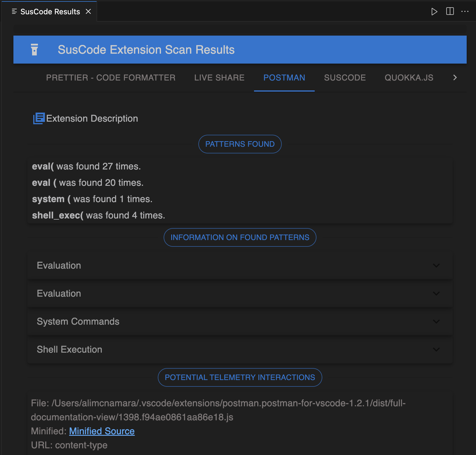Click the telemetry file path text

[x=218, y=410]
